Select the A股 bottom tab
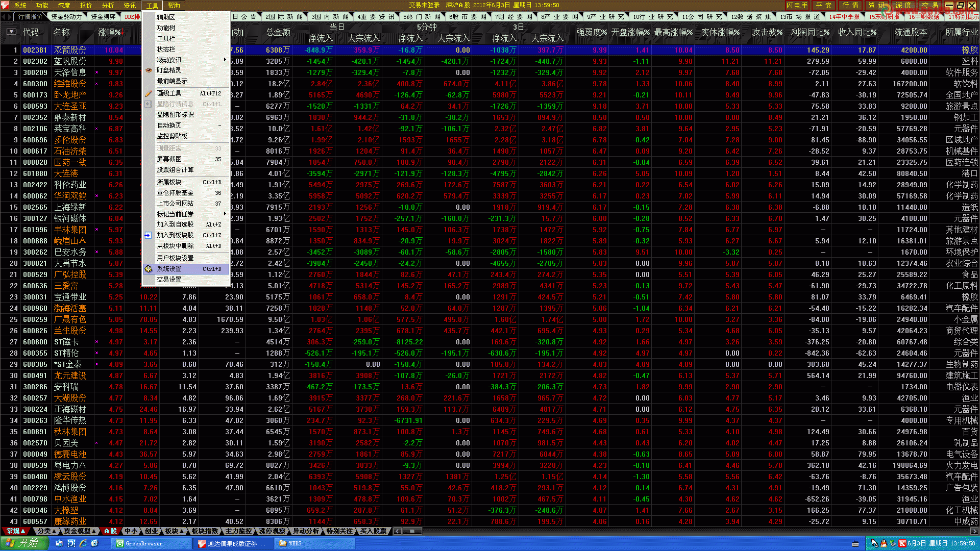The height and width of the screenshot is (551, 980). [110, 531]
